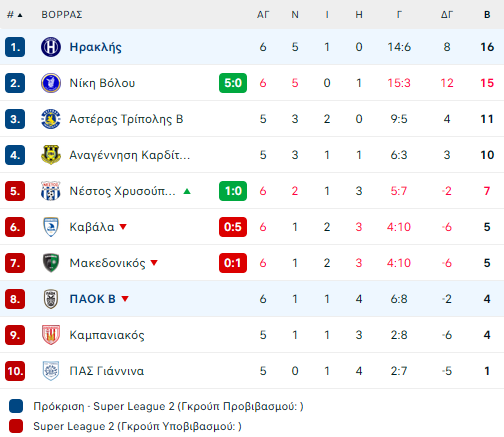Open the 5:0 live score badge

233,83
